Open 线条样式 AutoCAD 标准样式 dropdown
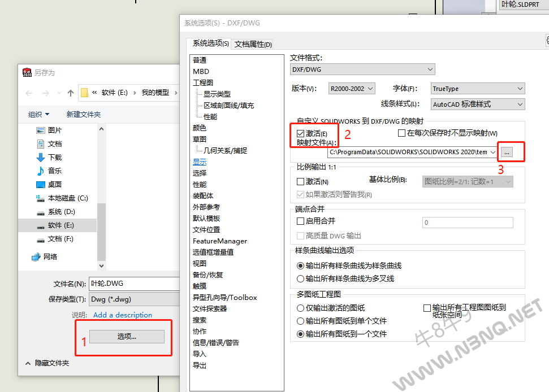Image resolution: width=549 pixels, height=392 pixels. tap(478, 104)
